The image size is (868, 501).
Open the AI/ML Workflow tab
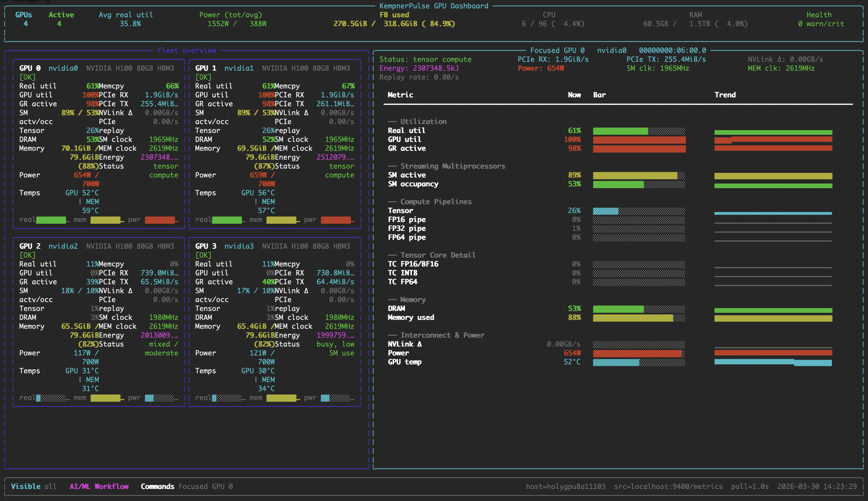point(99,486)
